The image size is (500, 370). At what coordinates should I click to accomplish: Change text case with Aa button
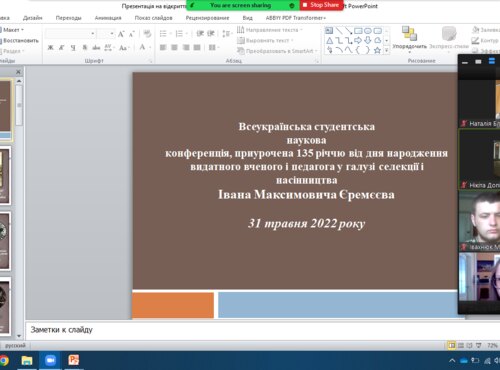click(x=123, y=48)
